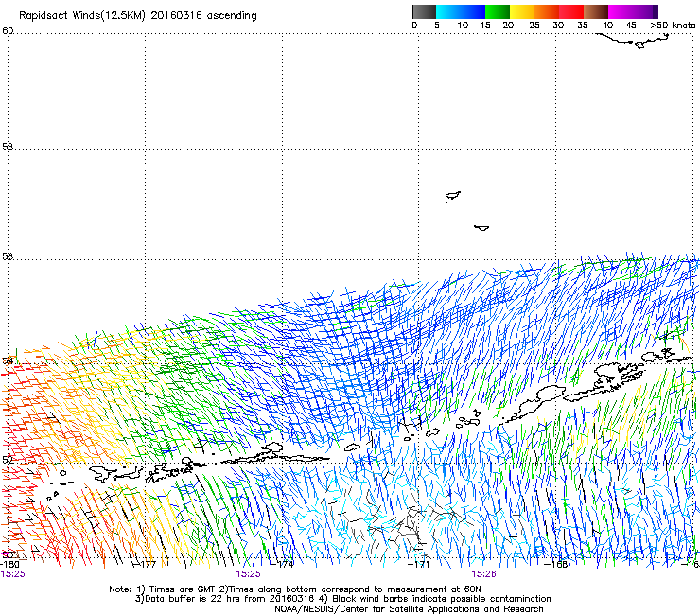This screenshot has height=615, width=700.
Task: Click the red 30-35 knots legend segment
Action: point(571,11)
